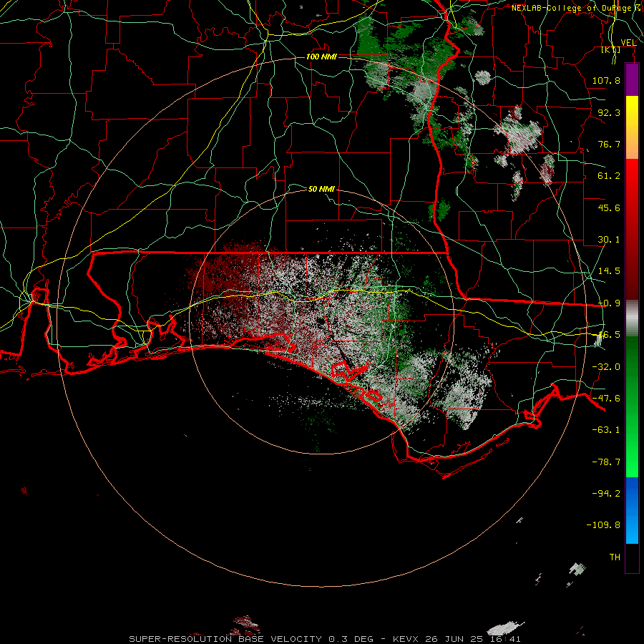
Task: Click the -63.1 velocity scale label
Action: click(x=606, y=430)
